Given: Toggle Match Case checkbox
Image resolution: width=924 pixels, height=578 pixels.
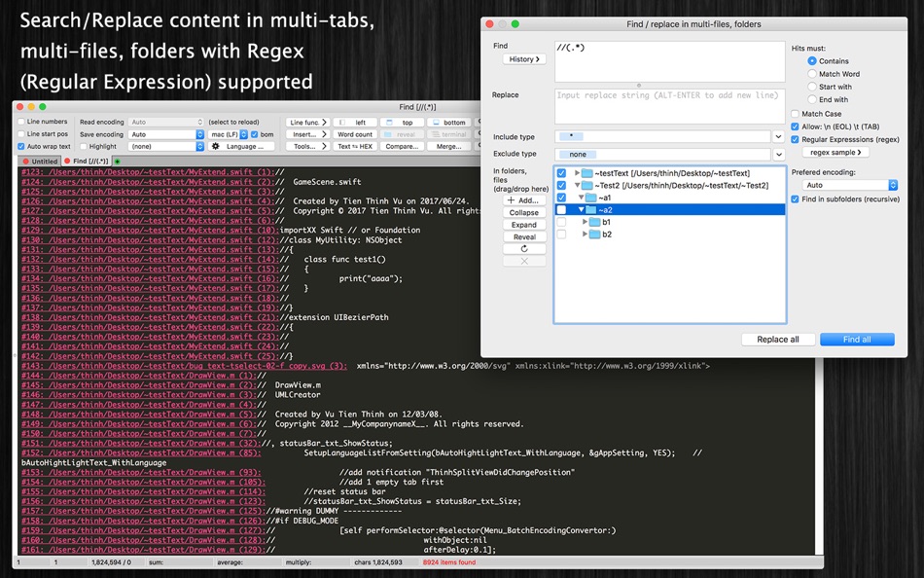Looking at the screenshot, I should [795, 114].
